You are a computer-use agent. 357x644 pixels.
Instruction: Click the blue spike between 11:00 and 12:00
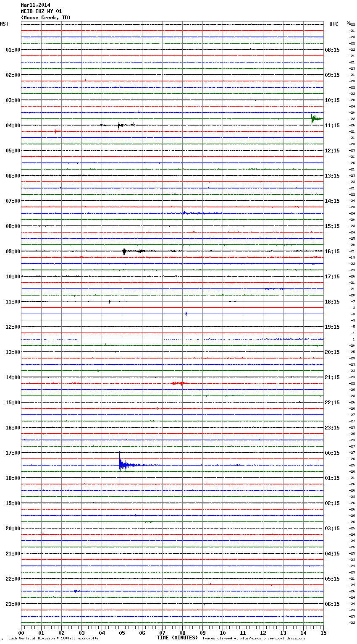(186, 314)
